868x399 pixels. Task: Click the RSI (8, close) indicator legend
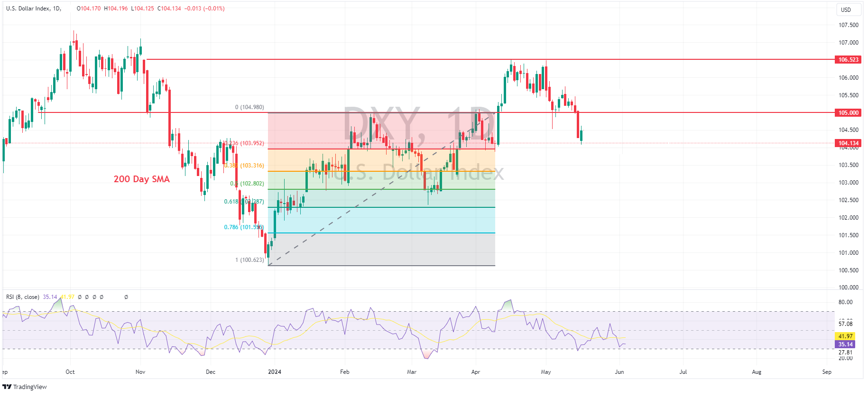point(22,297)
